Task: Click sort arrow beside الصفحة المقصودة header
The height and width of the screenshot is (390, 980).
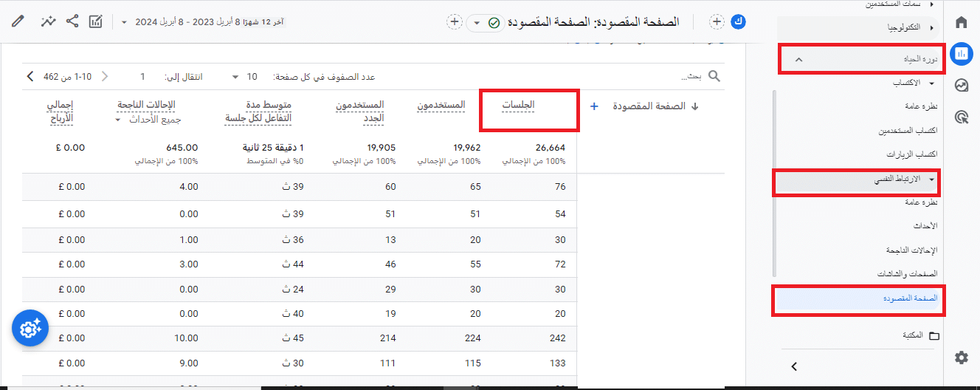Action: point(694,106)
